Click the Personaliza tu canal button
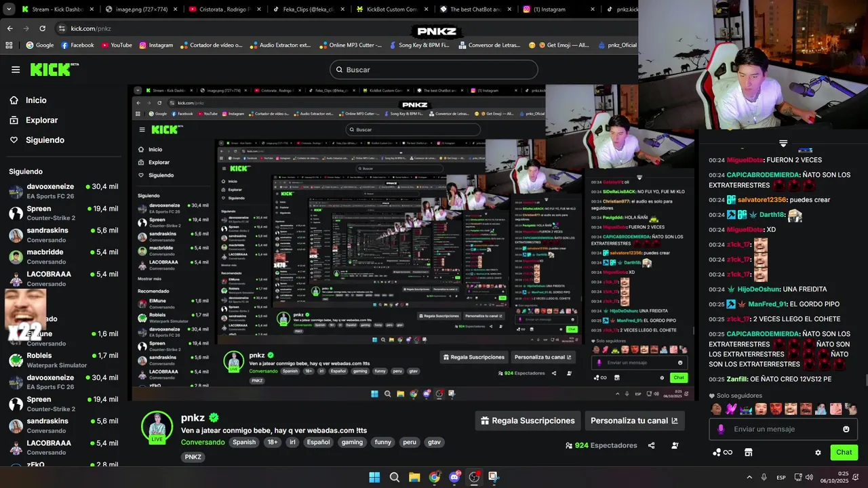This screenshot has height=488, width=868. point(635,421)
